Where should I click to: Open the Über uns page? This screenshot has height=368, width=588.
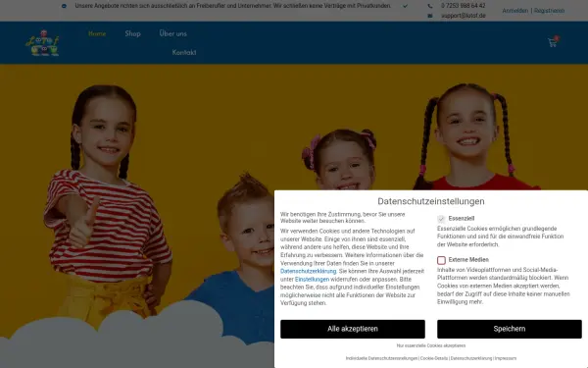[x=172, y=33]
